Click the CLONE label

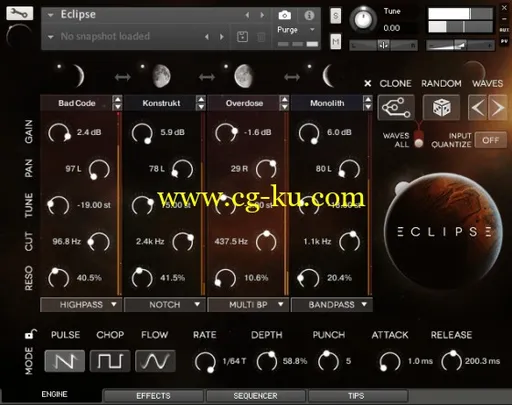tap(396, 83)
